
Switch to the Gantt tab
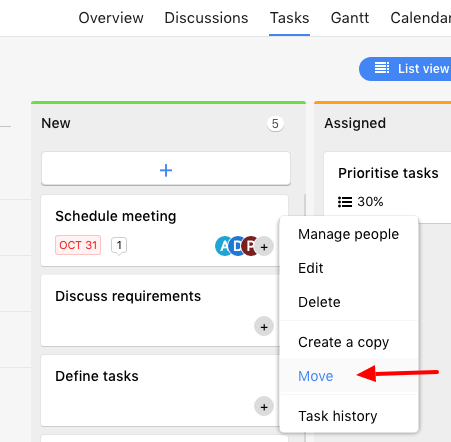click(x=350, y=18)
